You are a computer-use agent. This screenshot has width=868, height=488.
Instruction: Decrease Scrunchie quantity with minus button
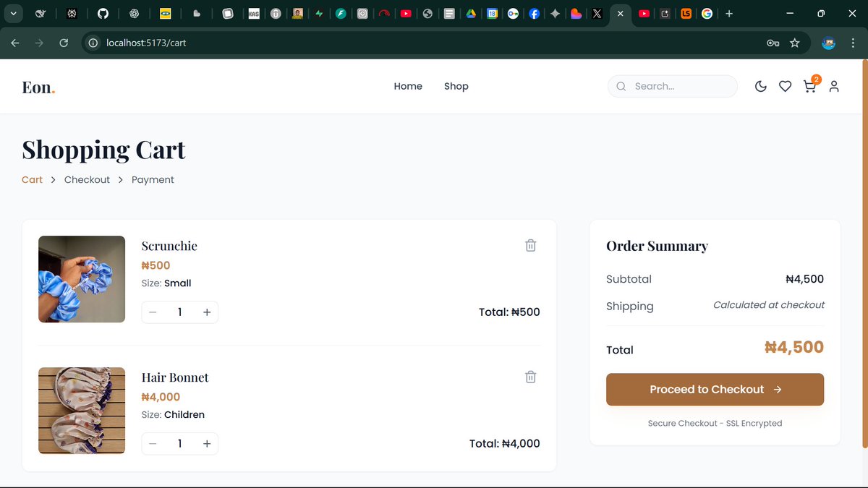[x=153, y=312]
